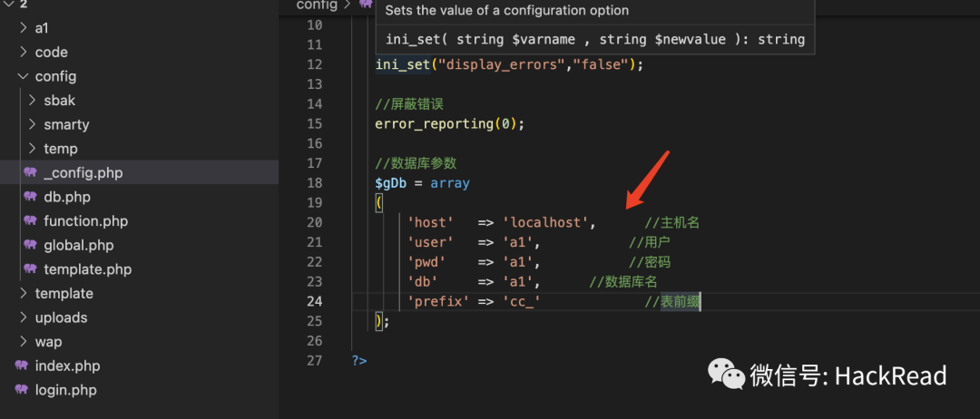Select the smarty folder name

pos(66,124)
